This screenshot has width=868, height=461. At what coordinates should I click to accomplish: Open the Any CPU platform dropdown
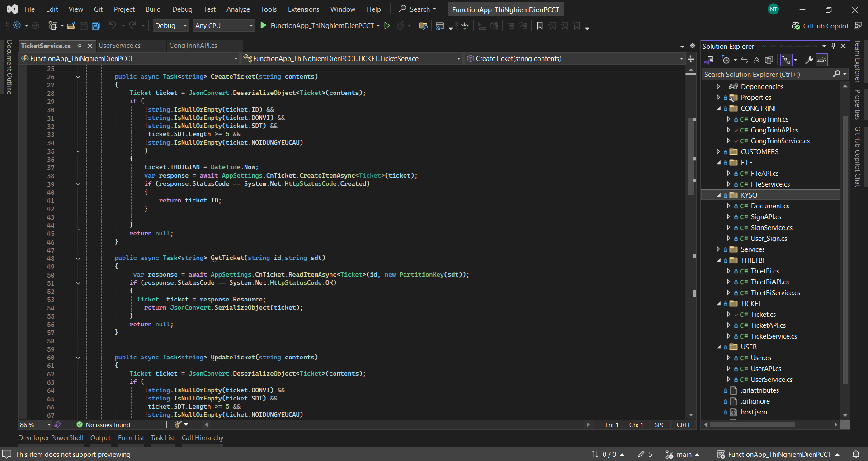(x=224, y=26)
